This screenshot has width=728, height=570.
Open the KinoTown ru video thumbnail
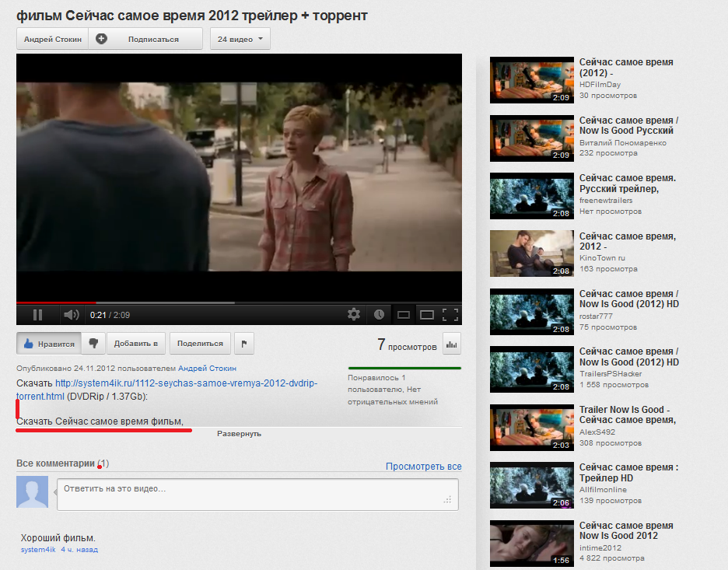click(x=531, y=254)
